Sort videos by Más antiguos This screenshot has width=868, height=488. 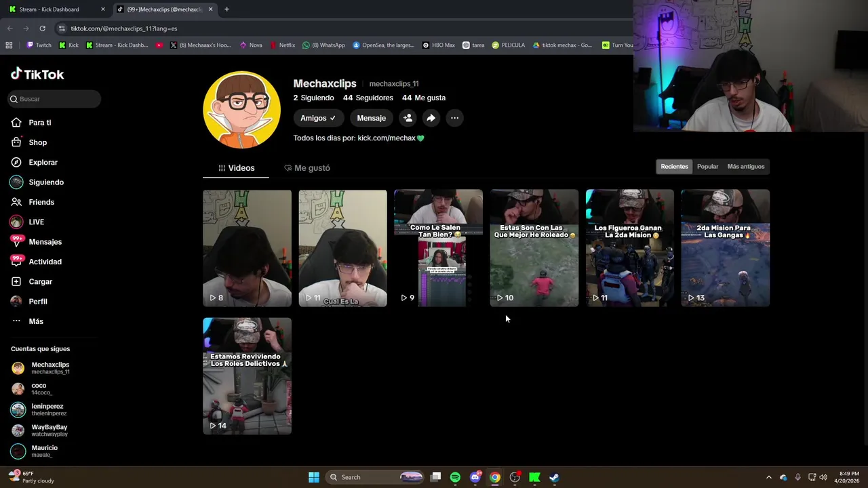[x=746, y=167]
